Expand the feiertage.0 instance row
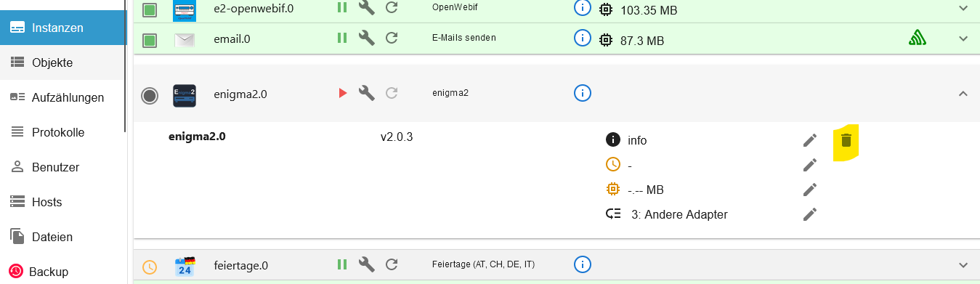Viewport: 980px width, 284px height. pos(963,265)
